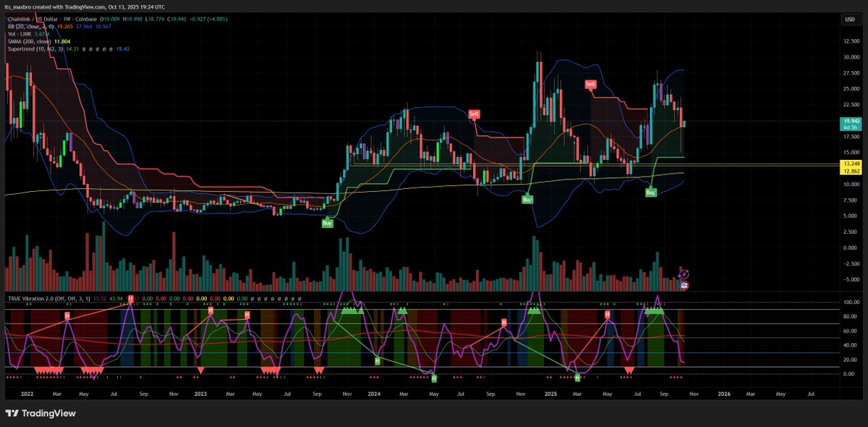
Task: Click the 32.500 price scale value
Action: (851, 41)
